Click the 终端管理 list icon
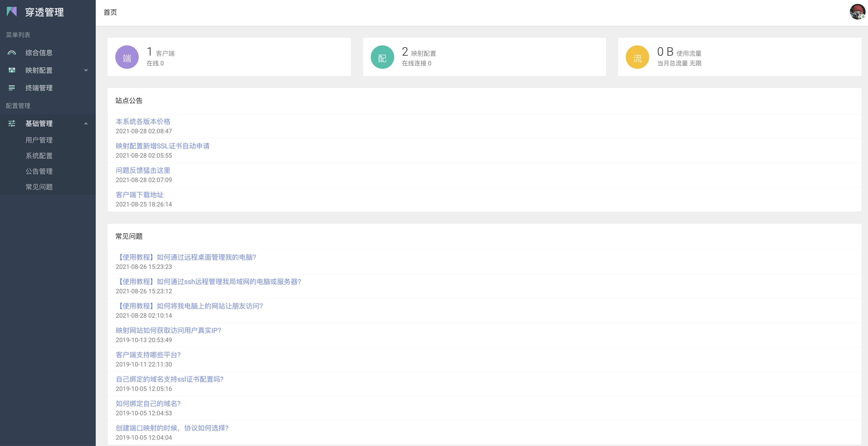Image resolution: width=868 pixels, height=446 pixels. coord(12,88)
